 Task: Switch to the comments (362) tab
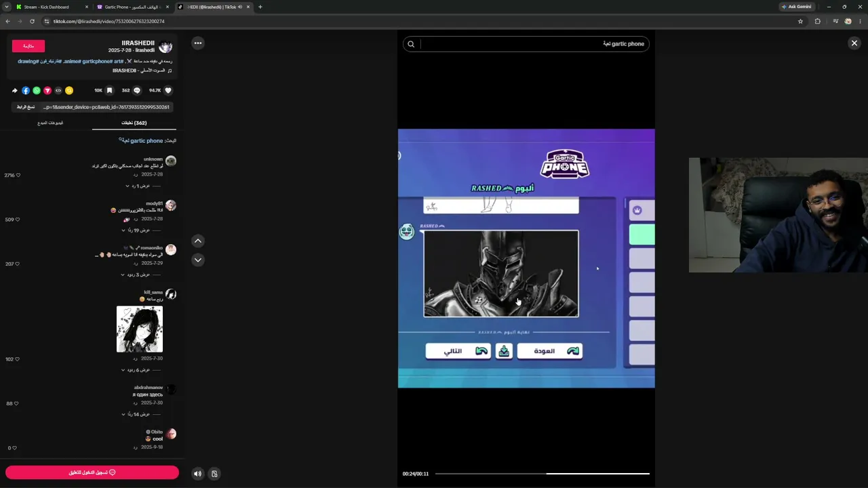coord(134,123)
